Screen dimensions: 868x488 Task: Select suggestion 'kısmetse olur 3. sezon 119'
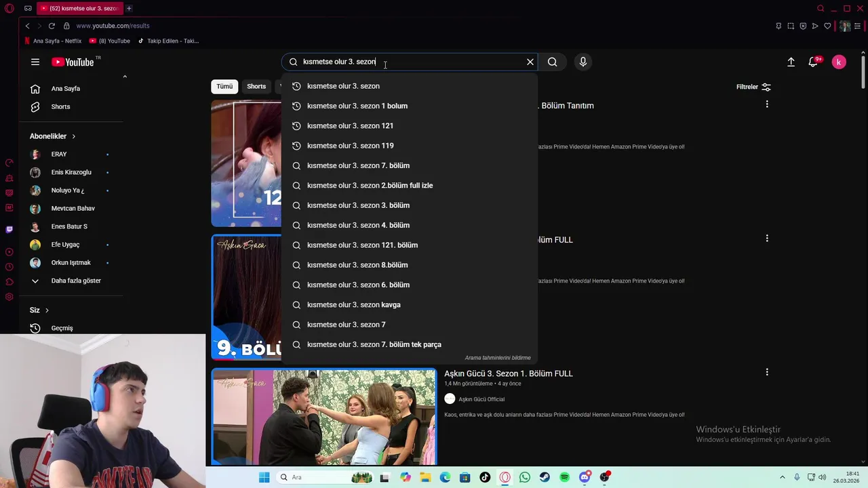point(410,146)
